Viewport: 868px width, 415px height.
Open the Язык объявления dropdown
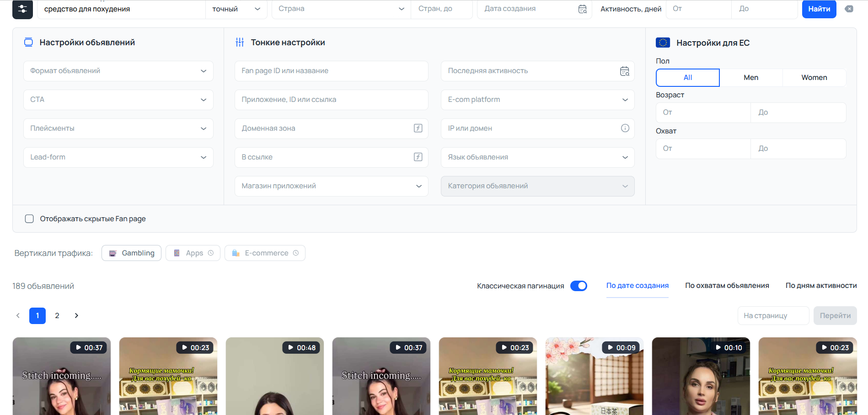click(x=537, y=157)
